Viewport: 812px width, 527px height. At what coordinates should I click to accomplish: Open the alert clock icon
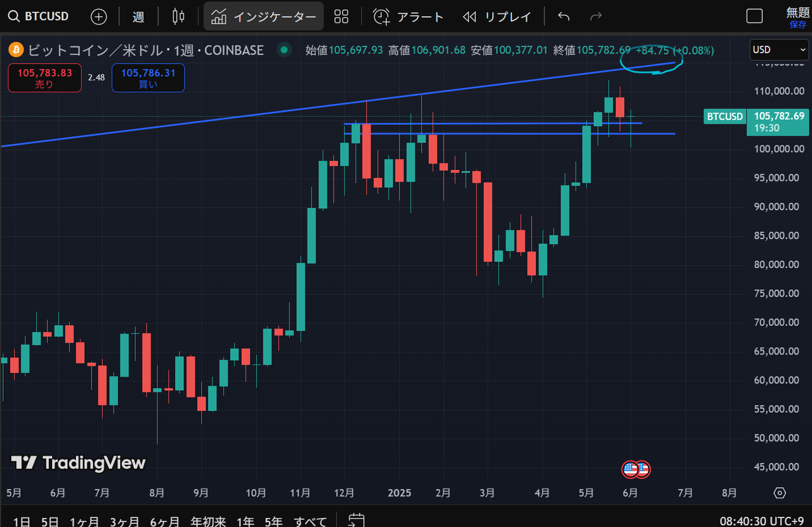pyautogui.click(x=381, y=16)
